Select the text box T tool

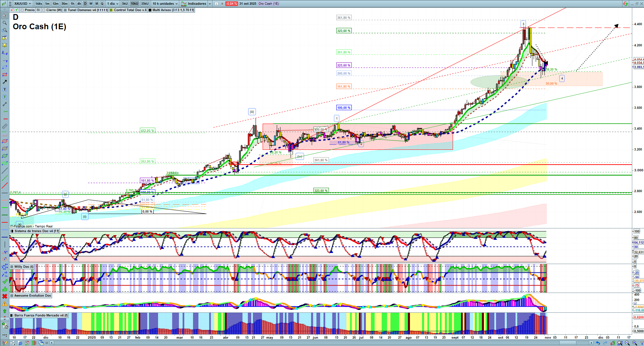[x=5, y=89]
